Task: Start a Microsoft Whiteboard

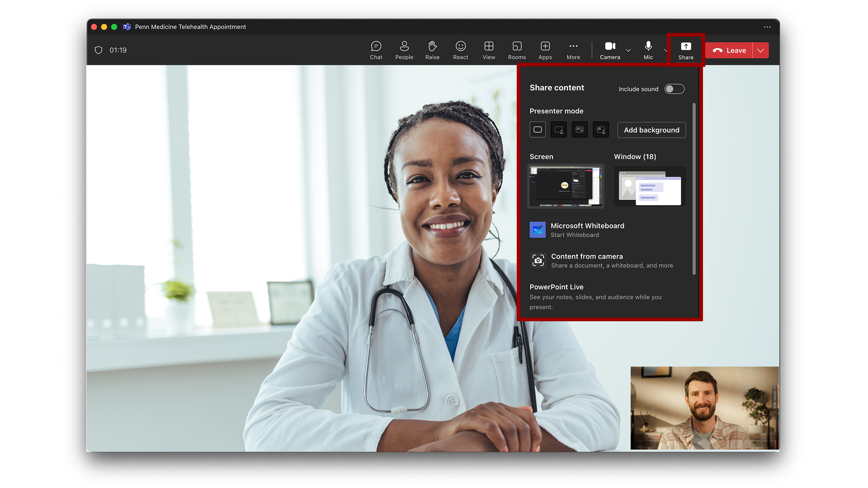Action: click(x=587, y=230)
